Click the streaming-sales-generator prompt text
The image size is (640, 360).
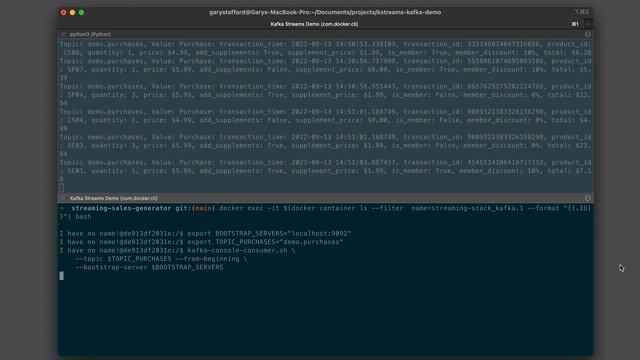pos(121,208)
